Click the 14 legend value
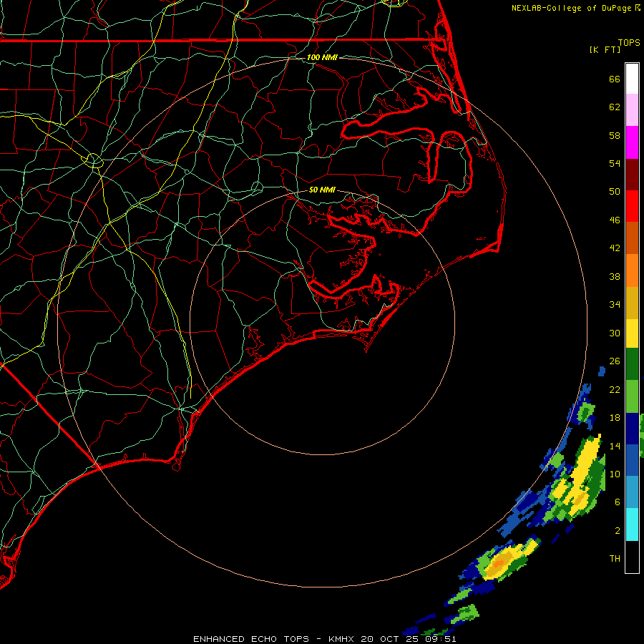Image resolution: width=644 pixels, height=644 pixels. coord(615,446)
